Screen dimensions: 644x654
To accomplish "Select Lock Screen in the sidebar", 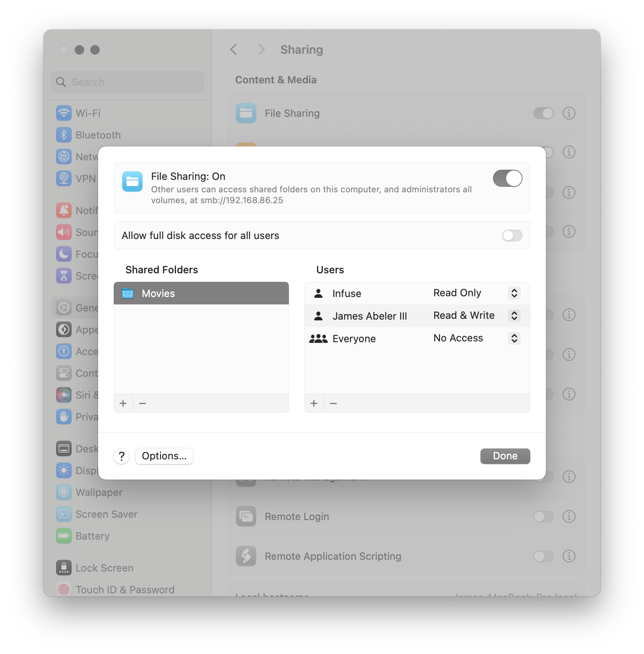I will (64, 568).
